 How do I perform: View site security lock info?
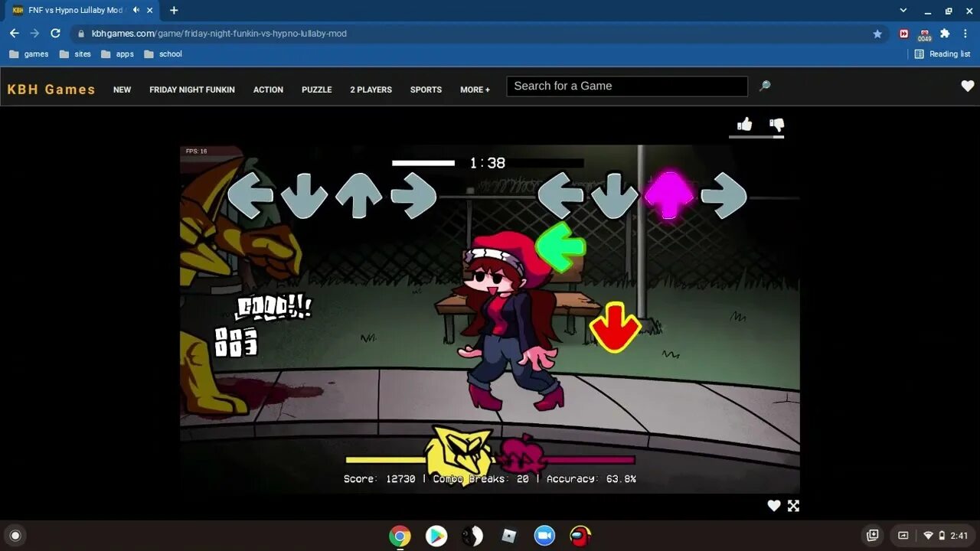[80, 34]
